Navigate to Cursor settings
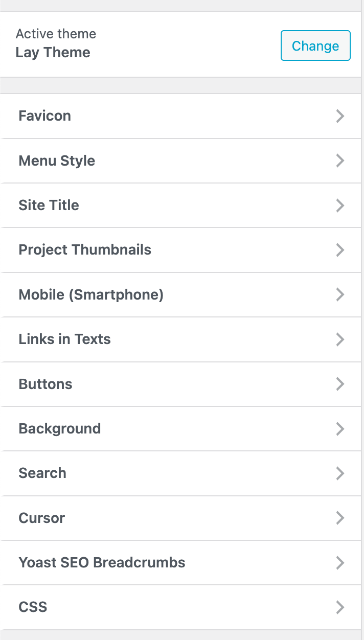The width and height of the screenshot is (364, 640). (42, 518)
